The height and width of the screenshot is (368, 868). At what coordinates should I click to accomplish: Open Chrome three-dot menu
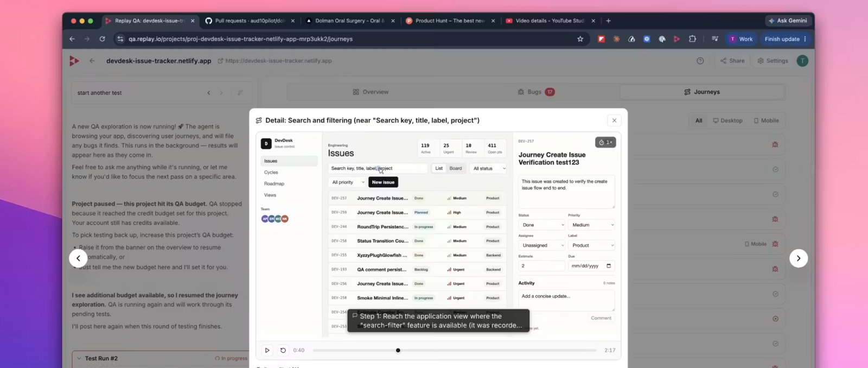coord(805,39)
